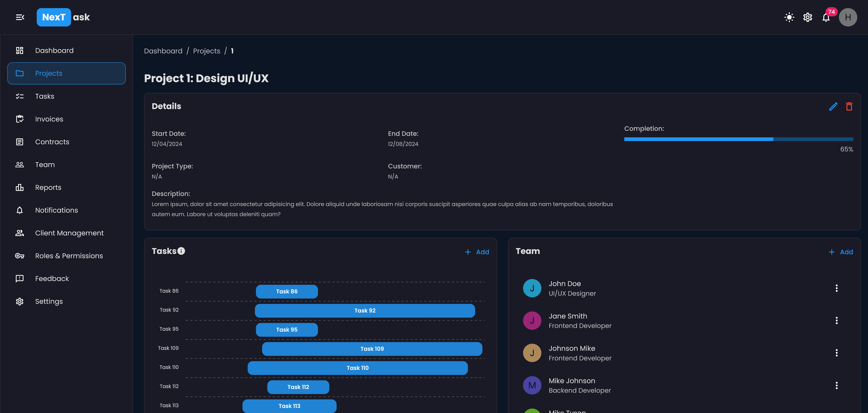Add a new team member
The image size is (868, 413).
[x=841, y=252]
